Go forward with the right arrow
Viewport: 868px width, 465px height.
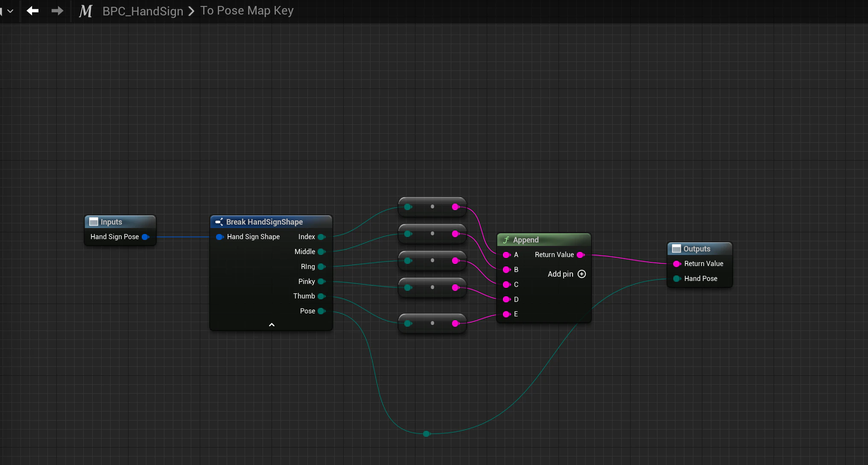click(x=57, y=11)
